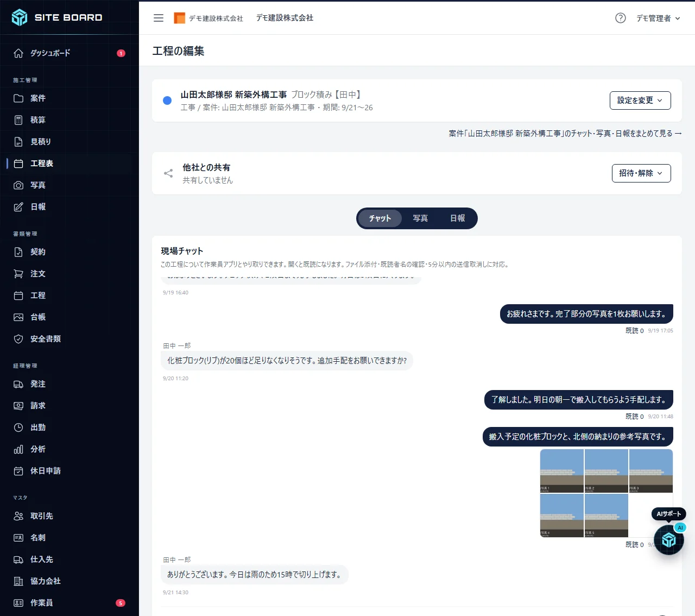
Task: Click the 出勤 clock icon
Action: tap(18, 428)
